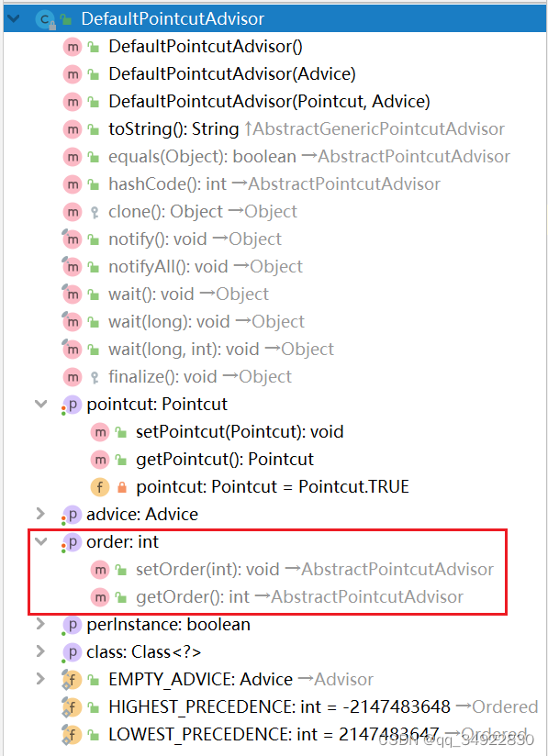Click the property icon next to order: int
548x756 pixels.
click(72, 542)
